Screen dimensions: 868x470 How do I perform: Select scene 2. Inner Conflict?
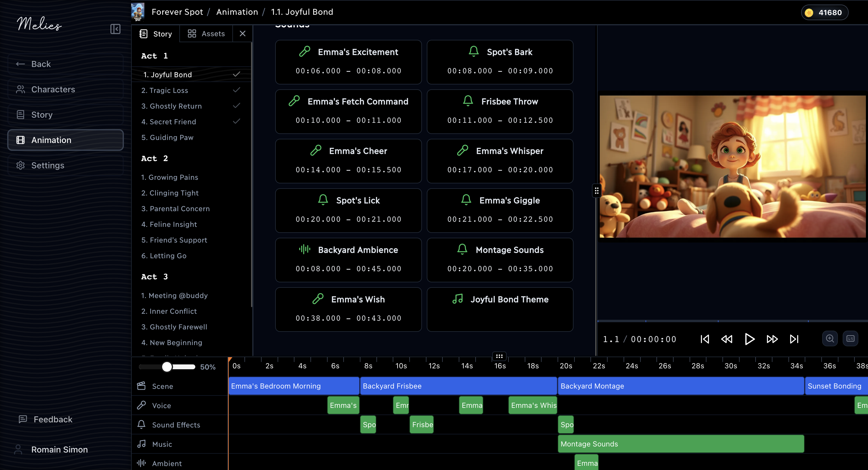[x=191, y=311]
